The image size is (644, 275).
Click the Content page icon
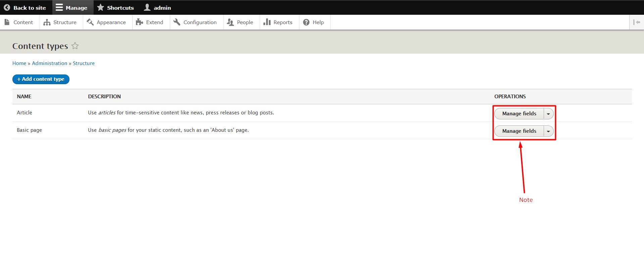[x=7, y=22]
